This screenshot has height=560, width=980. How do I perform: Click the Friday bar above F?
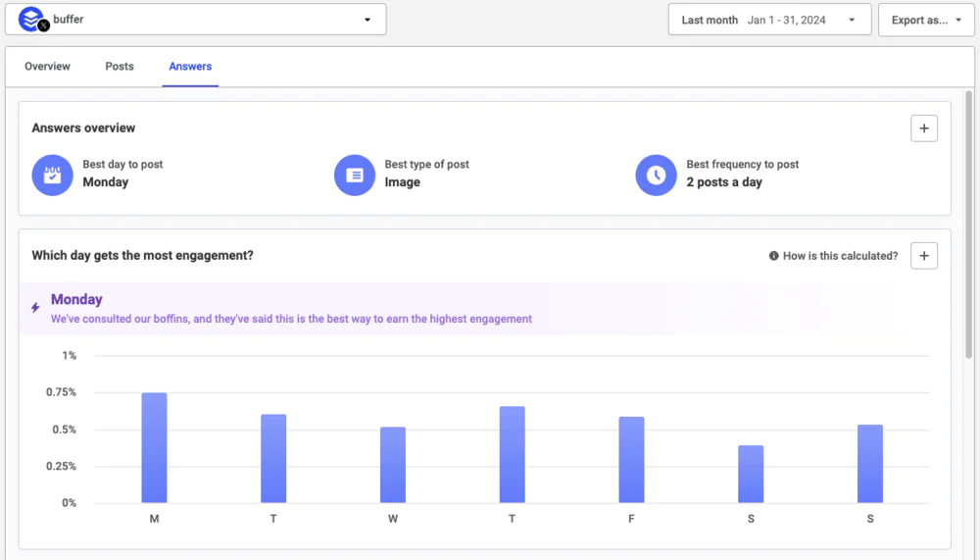pos(631,460)
